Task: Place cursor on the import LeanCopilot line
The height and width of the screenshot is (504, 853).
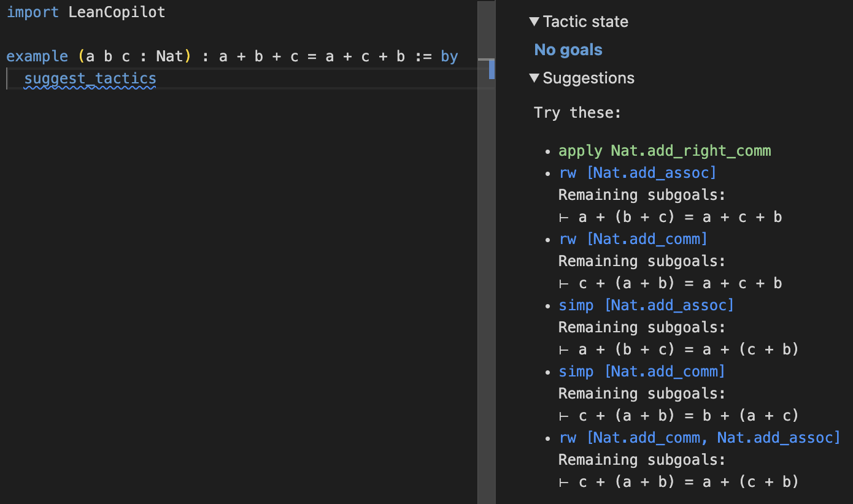Action: coord(86,12)
